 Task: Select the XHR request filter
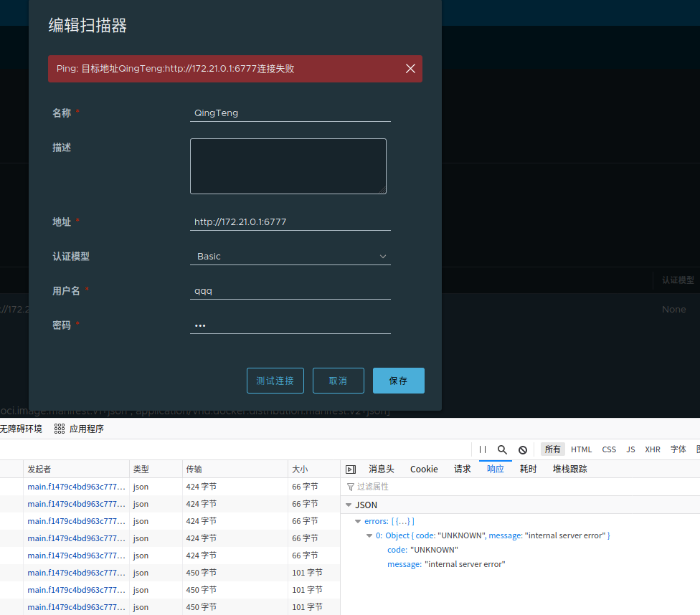click(x=652, y=449)
